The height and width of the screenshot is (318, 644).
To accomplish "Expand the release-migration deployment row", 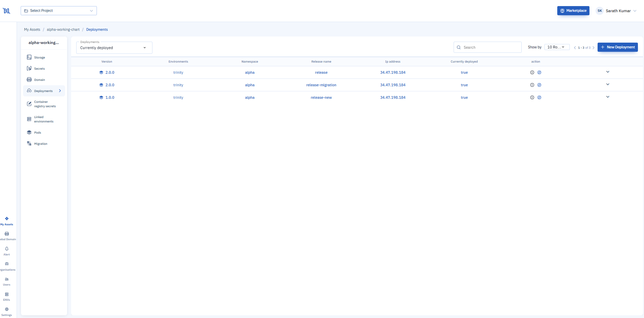I will tap(608, 84).
